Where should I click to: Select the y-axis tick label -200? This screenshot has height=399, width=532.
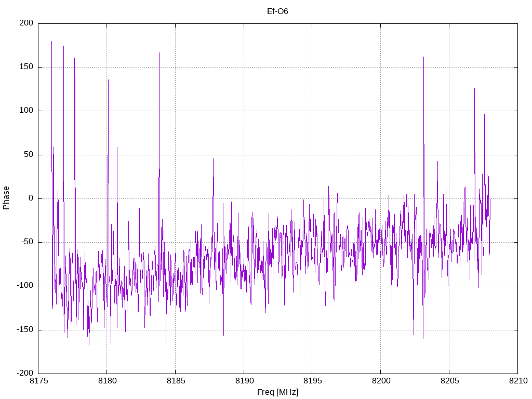pos(25,373)
